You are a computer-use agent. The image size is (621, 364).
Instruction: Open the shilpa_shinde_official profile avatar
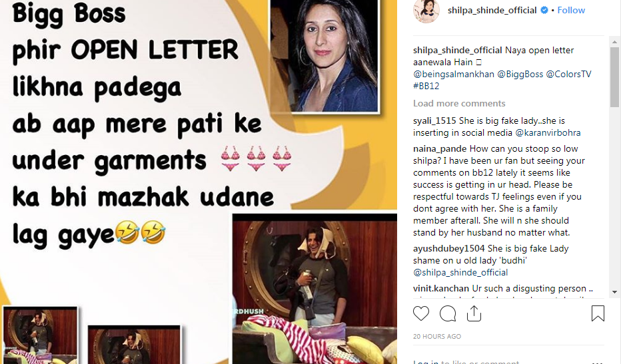[426, 11]
